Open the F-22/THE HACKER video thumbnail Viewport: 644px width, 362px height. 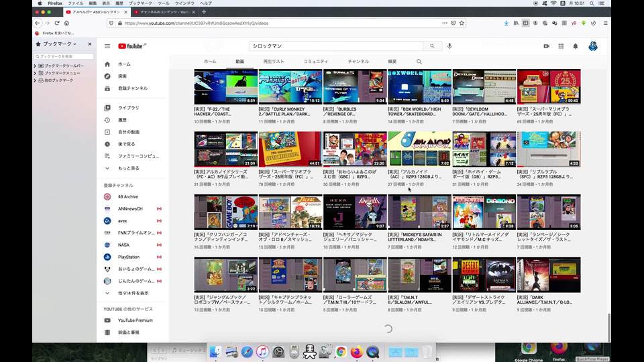pos(226,86)
